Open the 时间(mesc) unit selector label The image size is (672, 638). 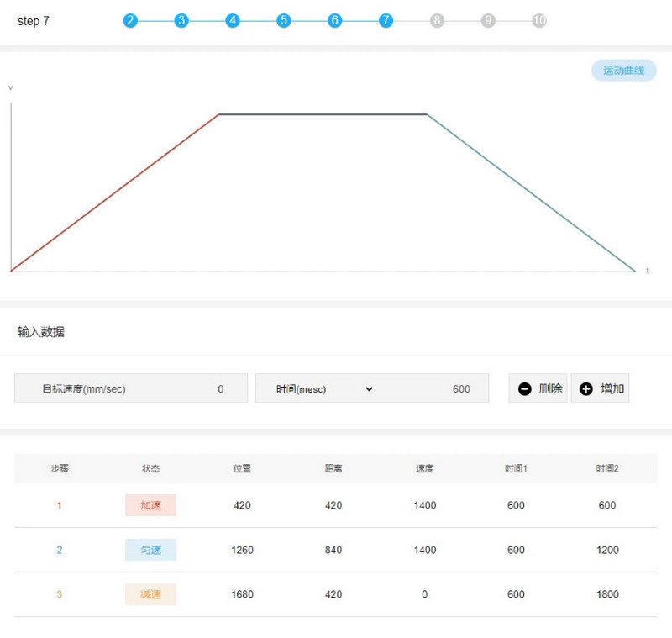coord(301,389)
